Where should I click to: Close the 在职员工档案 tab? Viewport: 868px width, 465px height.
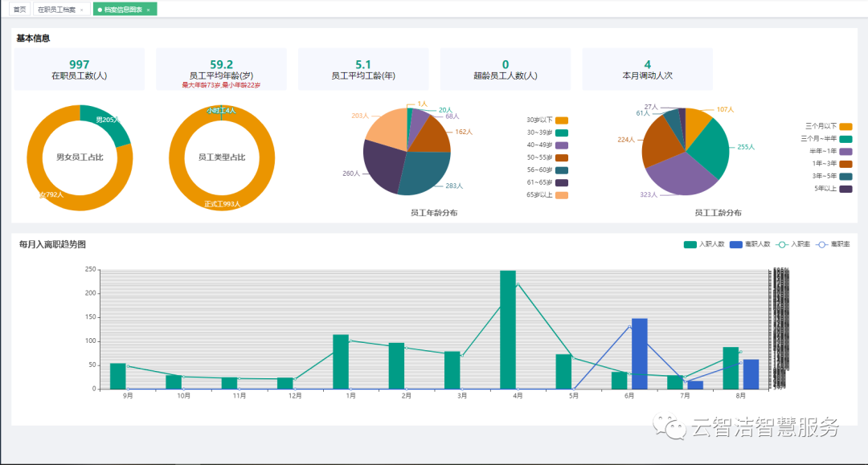coord(81,10)
